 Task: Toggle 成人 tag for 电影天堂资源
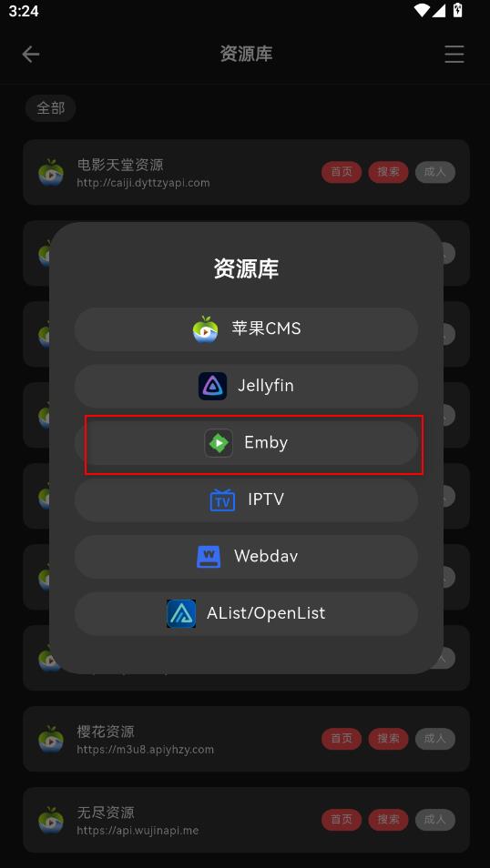click(435, 172)
